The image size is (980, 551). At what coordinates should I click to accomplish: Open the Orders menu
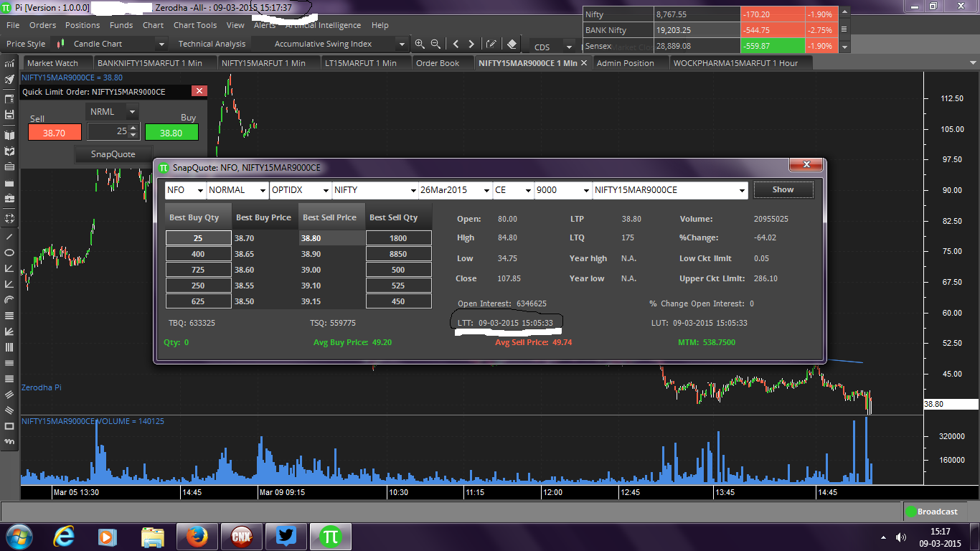42,25
